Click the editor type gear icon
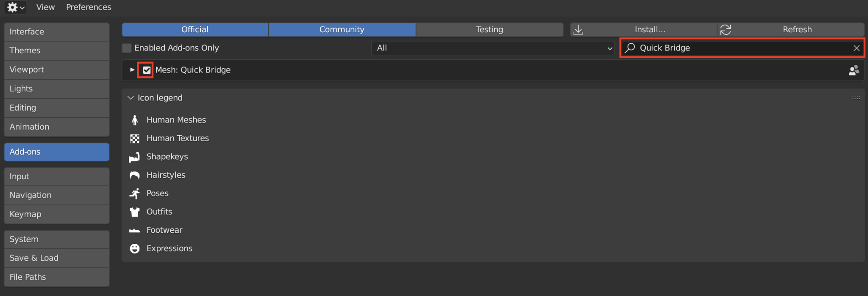The image size is (868, 296). click(13, 7)
